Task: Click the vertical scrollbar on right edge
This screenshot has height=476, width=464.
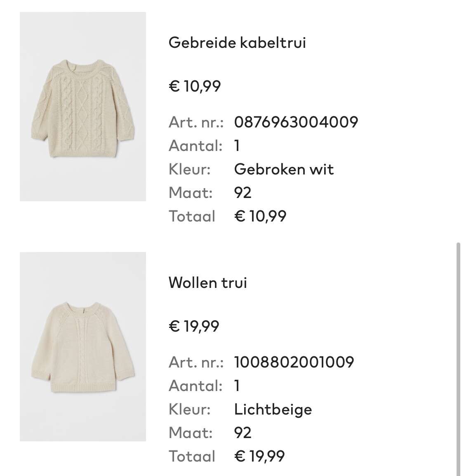Action: [459, 358]
